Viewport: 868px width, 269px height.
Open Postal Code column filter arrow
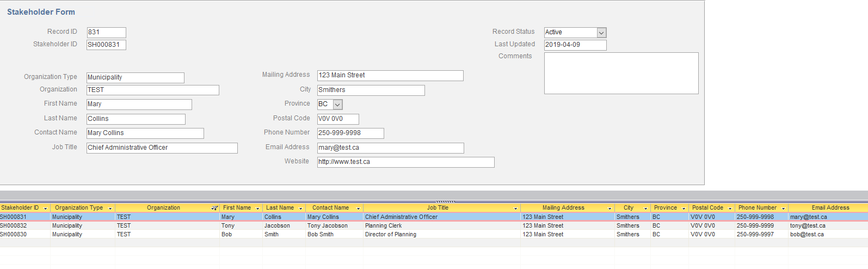point(730,208)
